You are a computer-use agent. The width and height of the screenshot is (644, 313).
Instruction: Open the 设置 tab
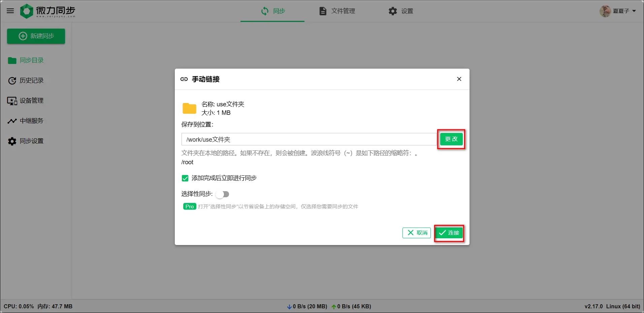tap(401, 11)
